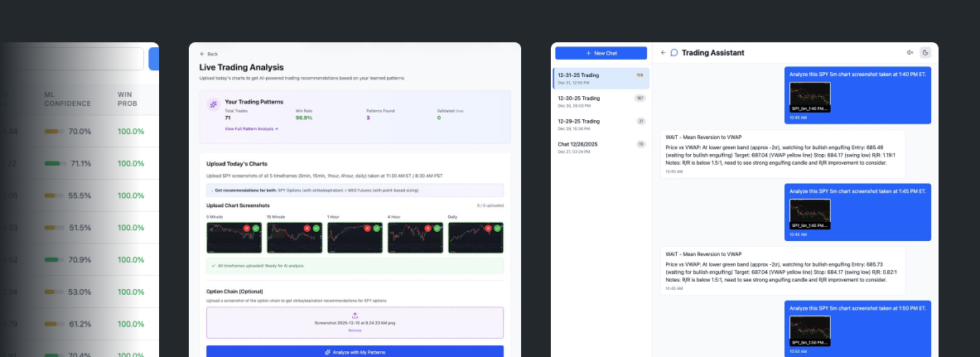
Task: Click win probability 100.0% in the 70.0% row
Action: pos(131,132)
